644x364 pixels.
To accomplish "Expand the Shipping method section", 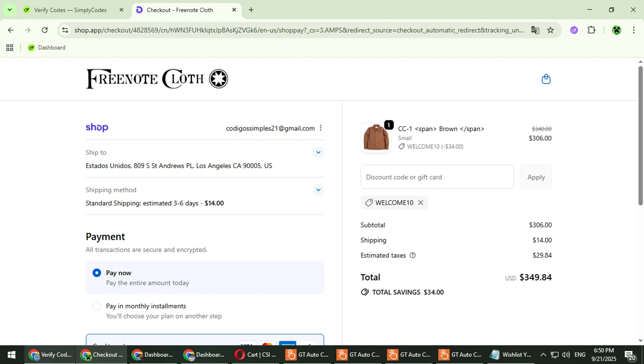I will [318, 190].
